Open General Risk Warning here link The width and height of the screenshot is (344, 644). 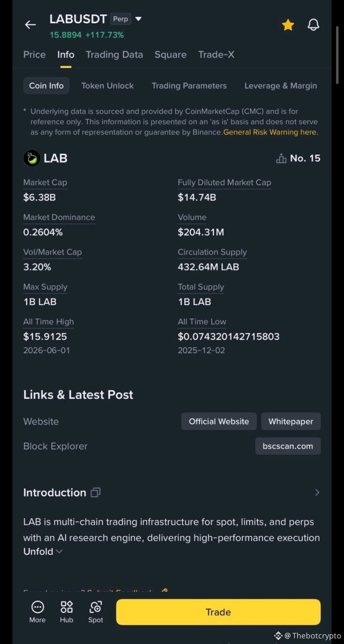coord(271,132)
